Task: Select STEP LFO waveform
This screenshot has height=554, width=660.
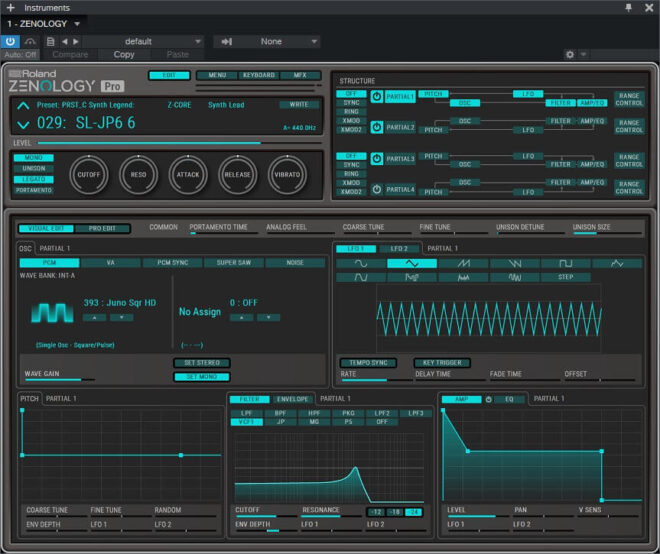Action: click(x=566, y=277)
